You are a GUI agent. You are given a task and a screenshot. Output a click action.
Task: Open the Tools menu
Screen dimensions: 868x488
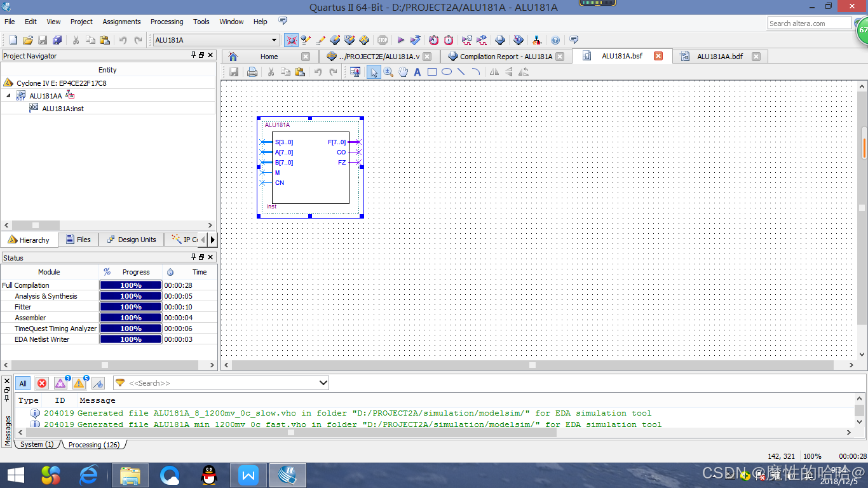(x=201, y=22)
